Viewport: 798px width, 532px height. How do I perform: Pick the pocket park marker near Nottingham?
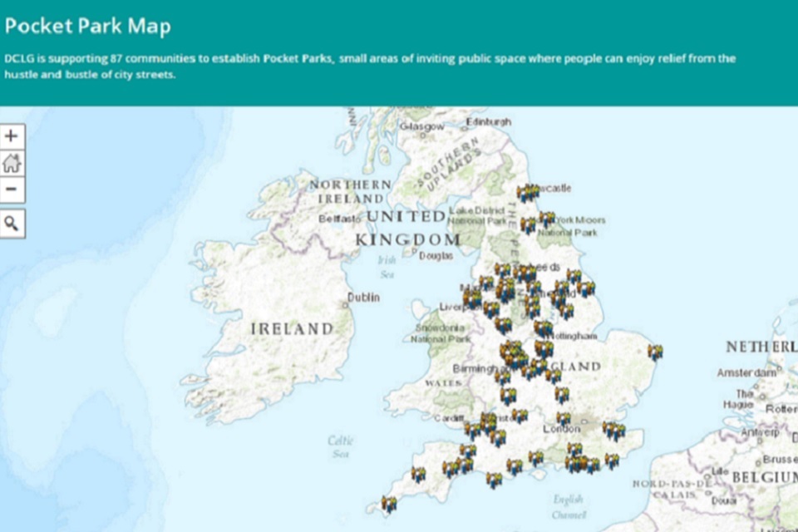pos(543,329)
